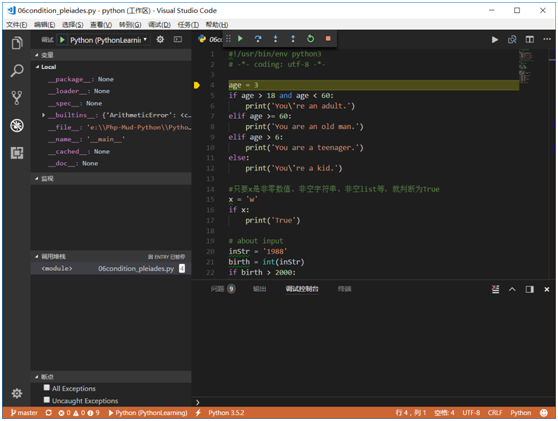Viewport: 558px width, 421px height.
Task: Click the red Stop debugging square
Action: pos(328,38)
